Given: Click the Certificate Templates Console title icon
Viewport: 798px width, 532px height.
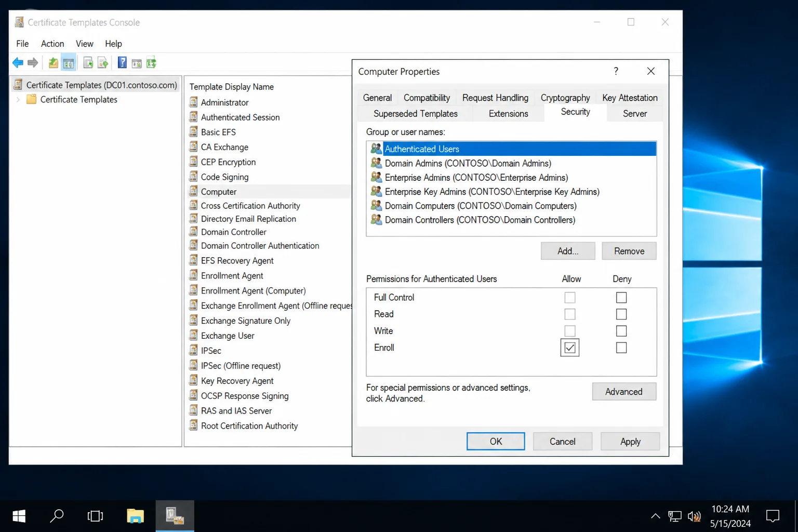Looking at the screenshot, I should (19, 22).
